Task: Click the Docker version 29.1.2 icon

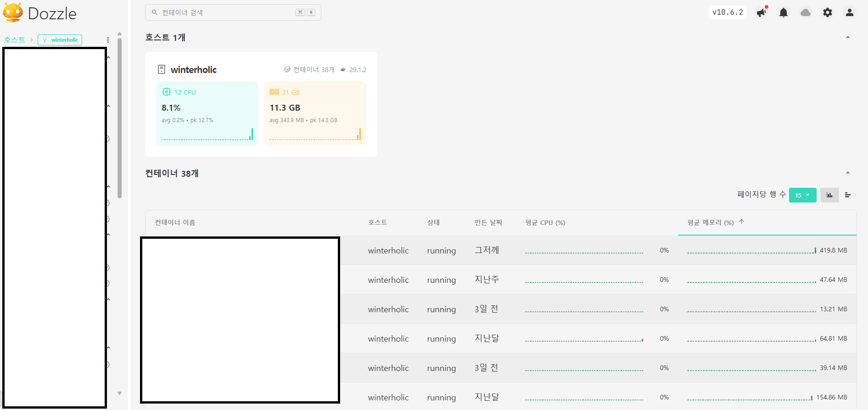Action: [x=343, y=69]
